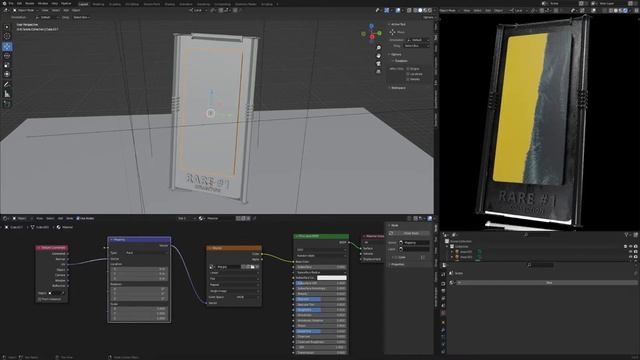This screenshot has height=360, width=640.
Task: Toggle camera view icon in viewport
Action: tap(379, 63)
